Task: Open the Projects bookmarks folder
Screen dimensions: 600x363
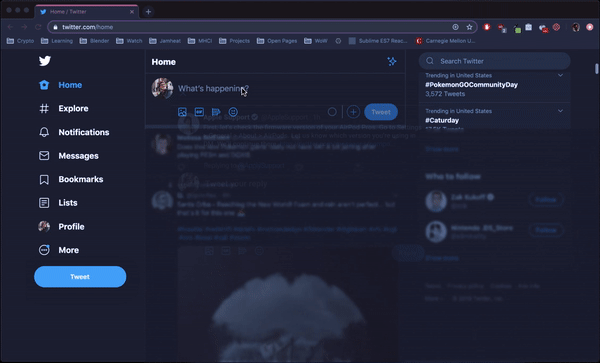Action: (x=235, y=41)
